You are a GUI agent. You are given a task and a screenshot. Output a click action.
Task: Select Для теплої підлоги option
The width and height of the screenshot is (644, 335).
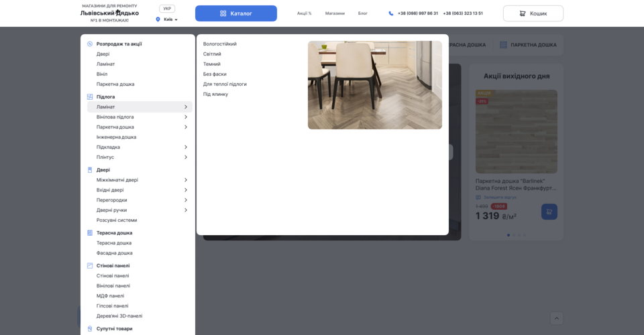(x=225, y=84)
